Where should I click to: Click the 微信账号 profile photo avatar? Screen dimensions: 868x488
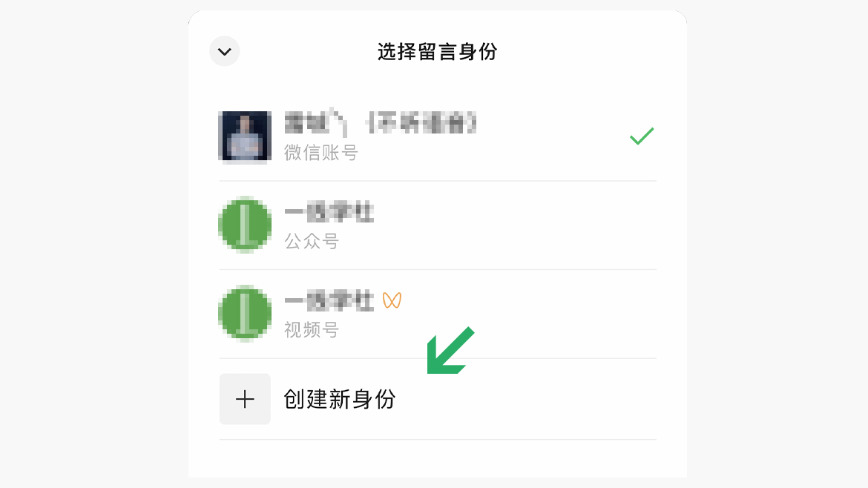245,136
